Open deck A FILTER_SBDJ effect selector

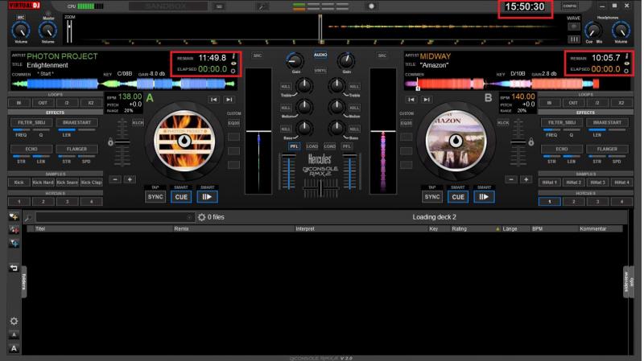click(31, 122)
